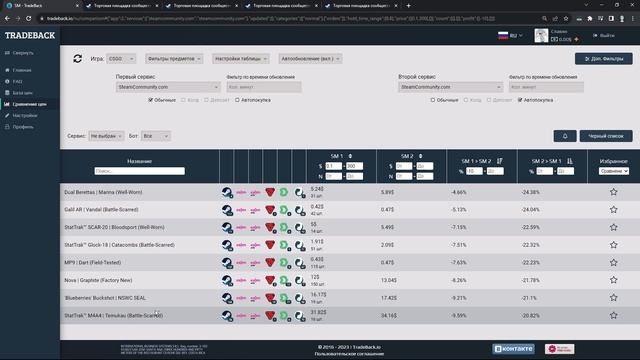640x360 pixels.
Task: Click Черный список button
Action: click(606, 136)
